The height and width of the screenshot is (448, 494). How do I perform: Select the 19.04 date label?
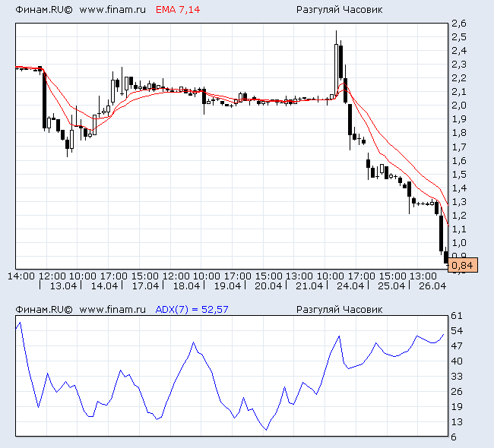click(227, 286)
